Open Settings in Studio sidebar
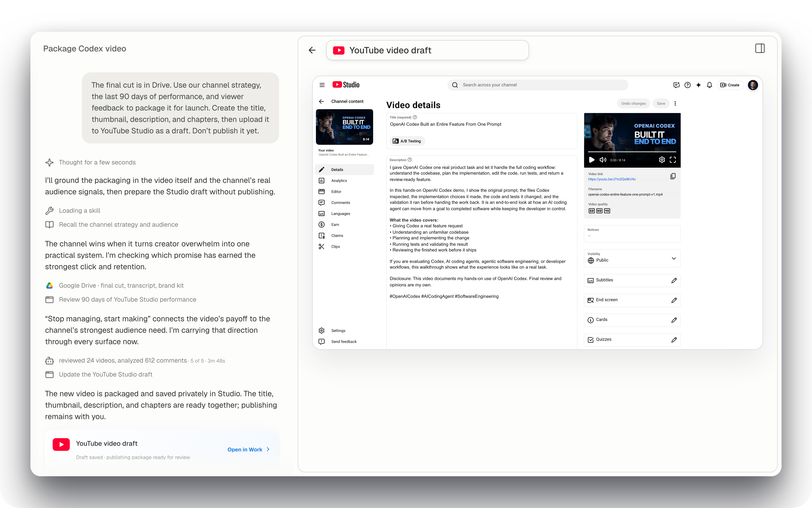The image size is (812, 508). click(x=345, y=331)
